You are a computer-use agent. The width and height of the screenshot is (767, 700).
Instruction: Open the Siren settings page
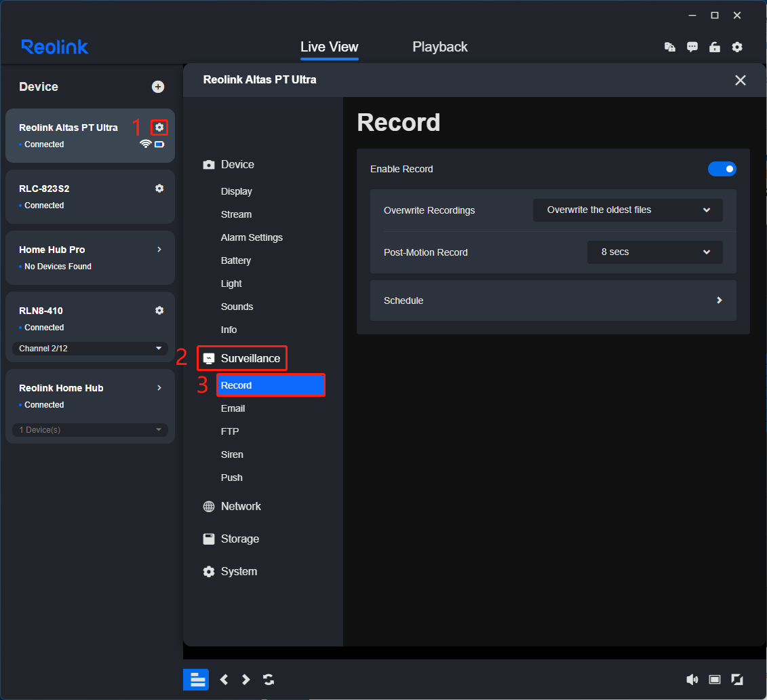click(232, 454)
